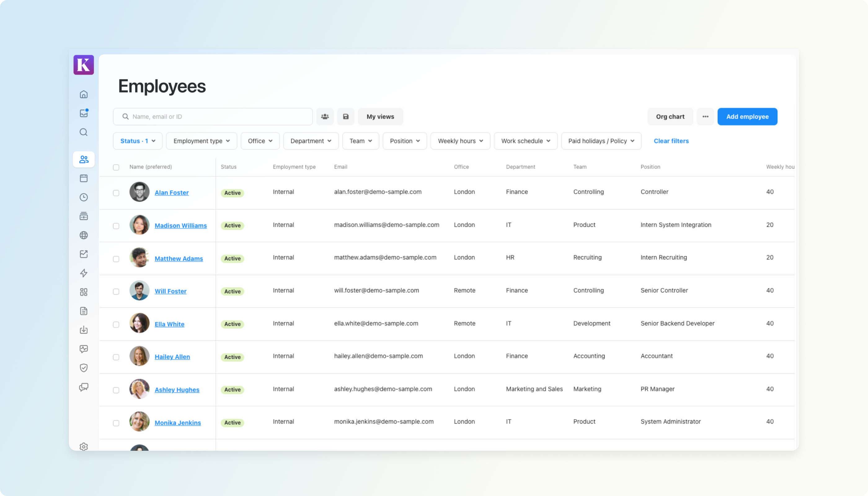Click the three-dots more options button
Image resolution: width=868 pixels, height=496 pixels.
tap(705, 117)
